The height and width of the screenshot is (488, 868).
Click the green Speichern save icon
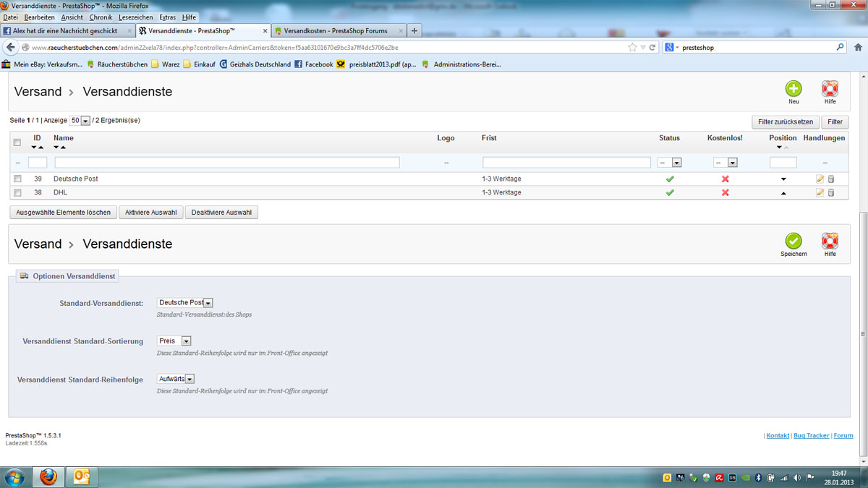tap(793, 241)
